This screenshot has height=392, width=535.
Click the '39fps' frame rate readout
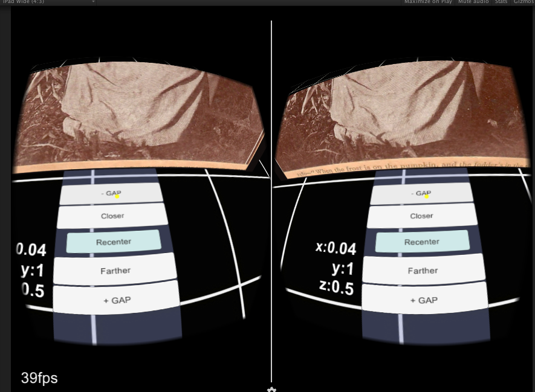[39, 378]
